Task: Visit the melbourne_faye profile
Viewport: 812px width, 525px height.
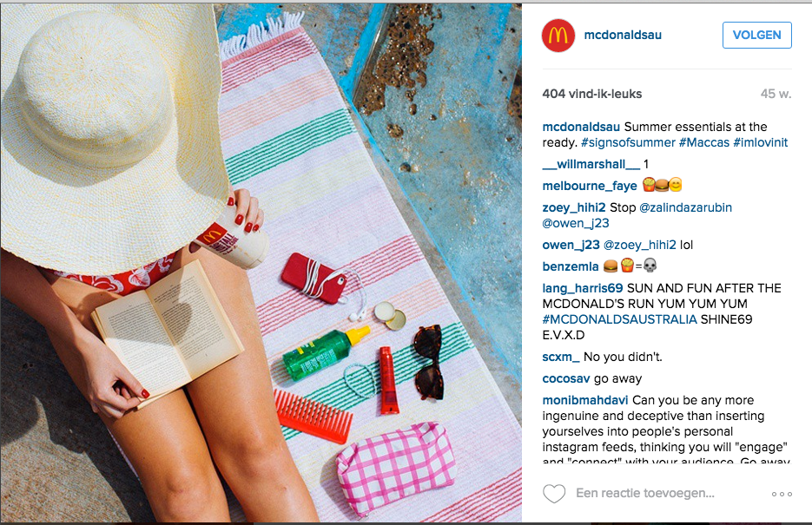Action: [590, 187]
